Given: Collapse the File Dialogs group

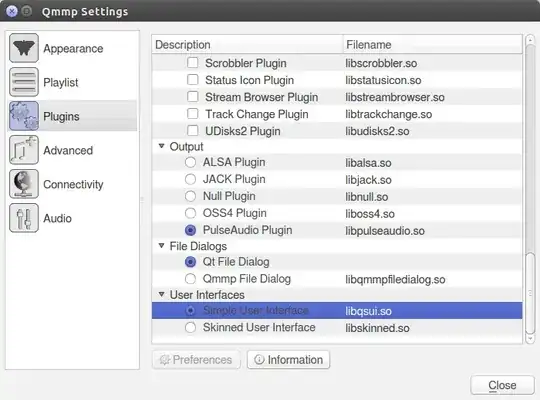Looking at the screenshot, I should [x=161, y=246].
